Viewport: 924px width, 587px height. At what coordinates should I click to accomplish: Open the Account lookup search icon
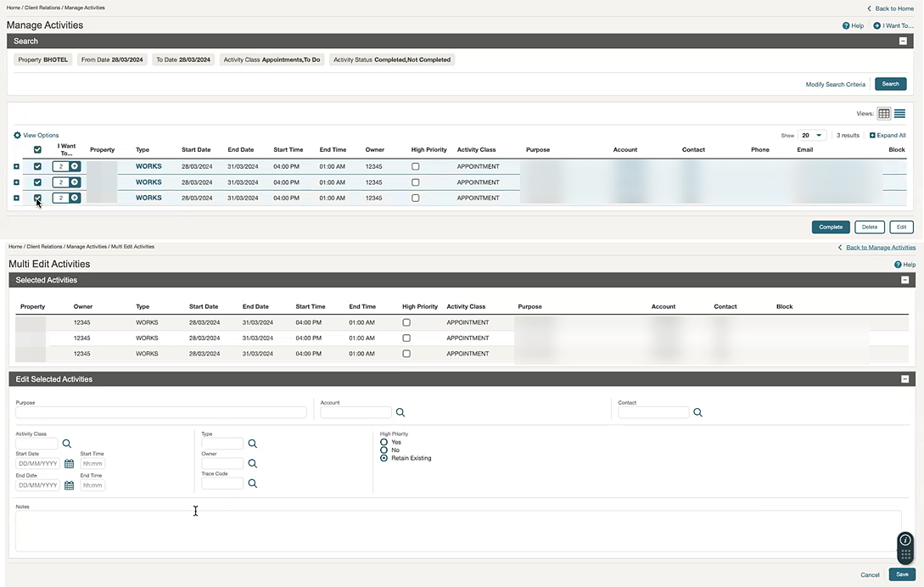coord(400,412)
